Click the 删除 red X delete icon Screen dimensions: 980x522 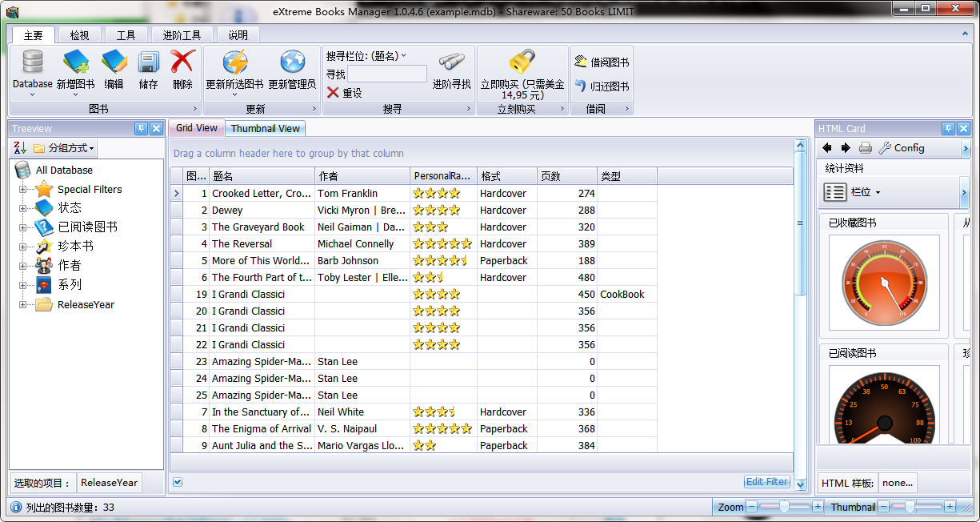182,62
